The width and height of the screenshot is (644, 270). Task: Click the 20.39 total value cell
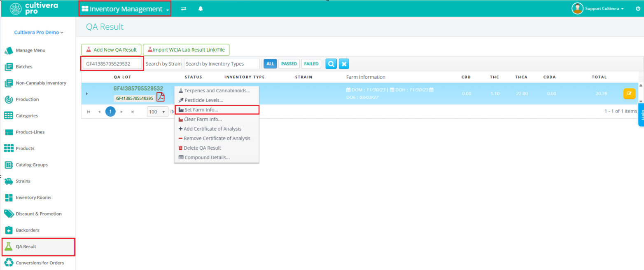point(601,94)
